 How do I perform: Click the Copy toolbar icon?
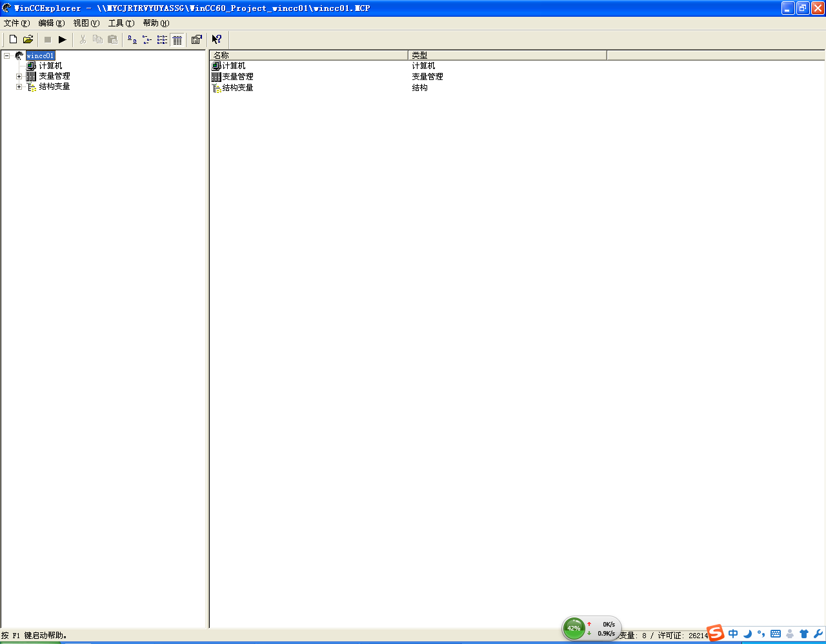point(97,39)
